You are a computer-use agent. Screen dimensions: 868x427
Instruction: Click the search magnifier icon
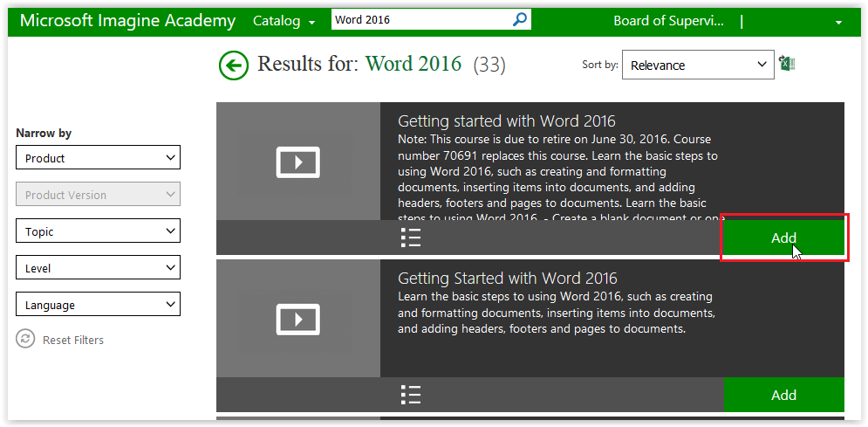click(520, 20)
